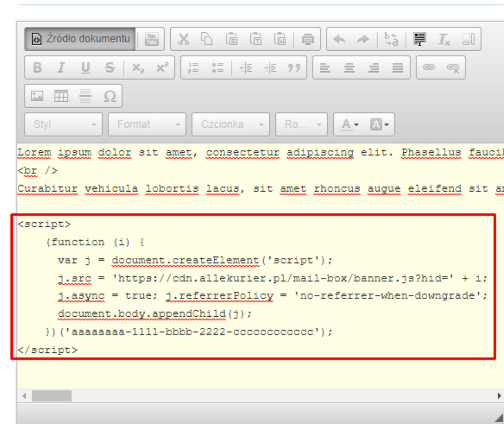504x424 pixels.
Task: Align text right
Action: [374, 67]
